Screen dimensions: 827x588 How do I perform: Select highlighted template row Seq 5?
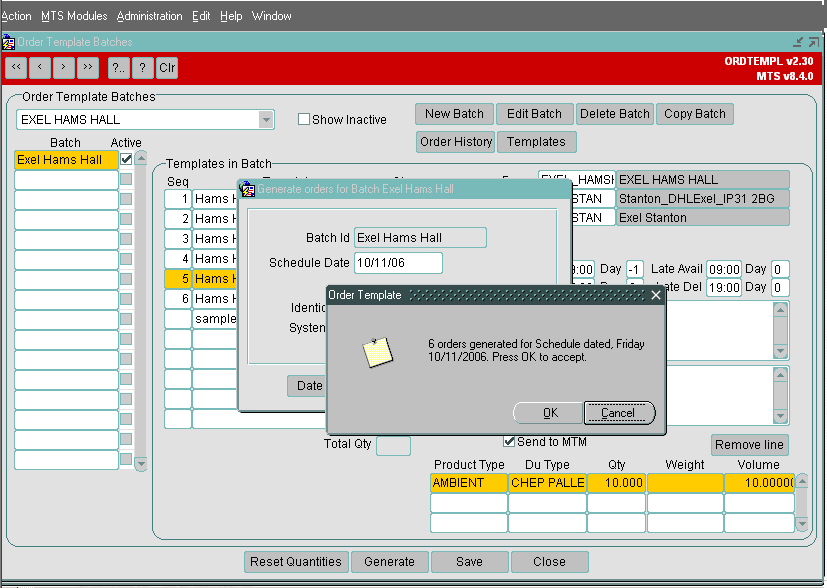click(200, 279)
